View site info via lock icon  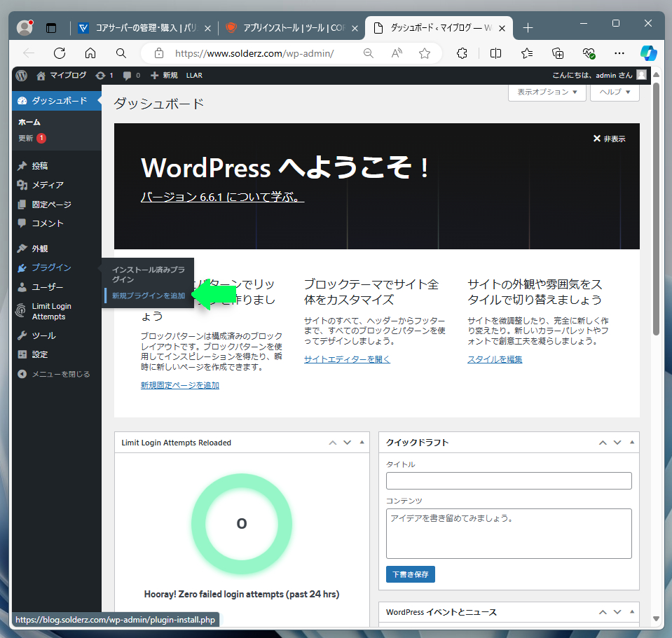(159, 53)
